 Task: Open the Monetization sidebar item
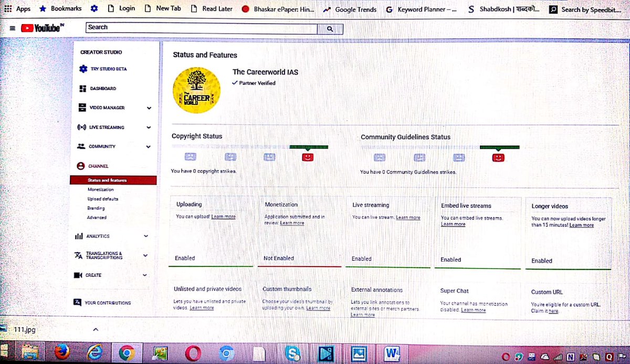100,189
